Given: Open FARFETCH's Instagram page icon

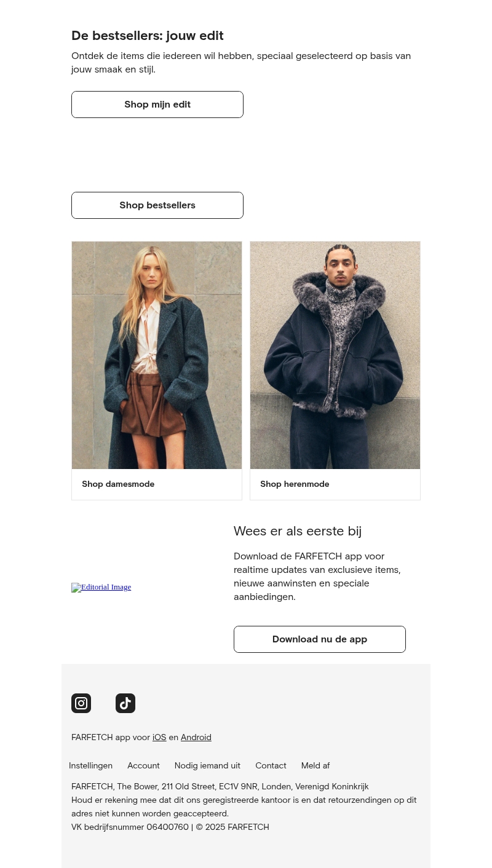Looking at the screenshot, I should pyautogui.click(x=81, y=703).
